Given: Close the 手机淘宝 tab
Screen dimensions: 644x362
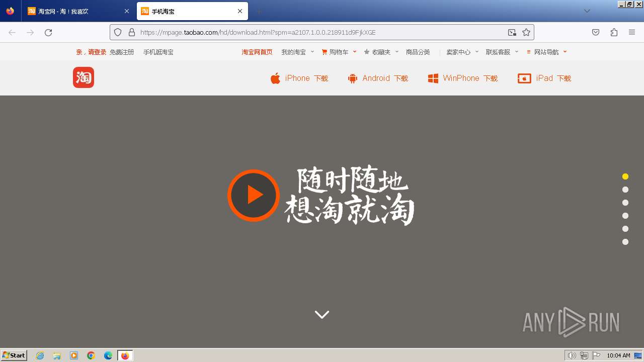Looking at the screenshot, I should click(240, 11).
